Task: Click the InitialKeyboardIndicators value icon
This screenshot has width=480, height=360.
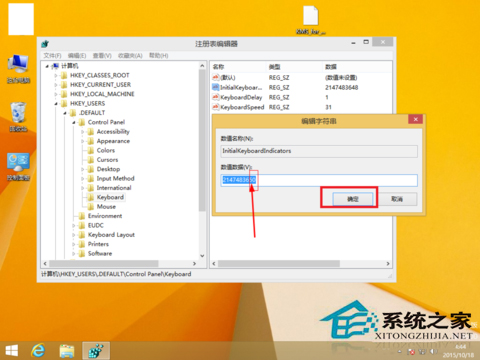Action: click(x=216, y=87)
